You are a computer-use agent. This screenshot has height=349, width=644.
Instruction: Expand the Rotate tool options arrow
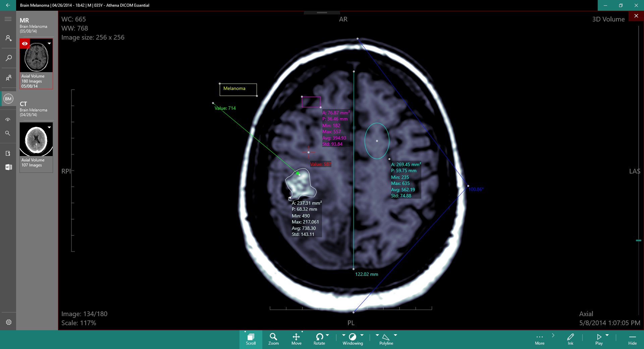[328, 335]
